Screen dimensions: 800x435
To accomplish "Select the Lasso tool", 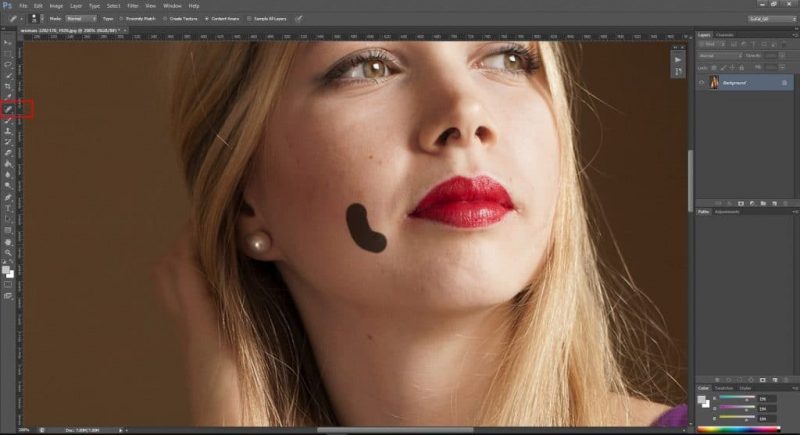I will [x=8, y=65].
